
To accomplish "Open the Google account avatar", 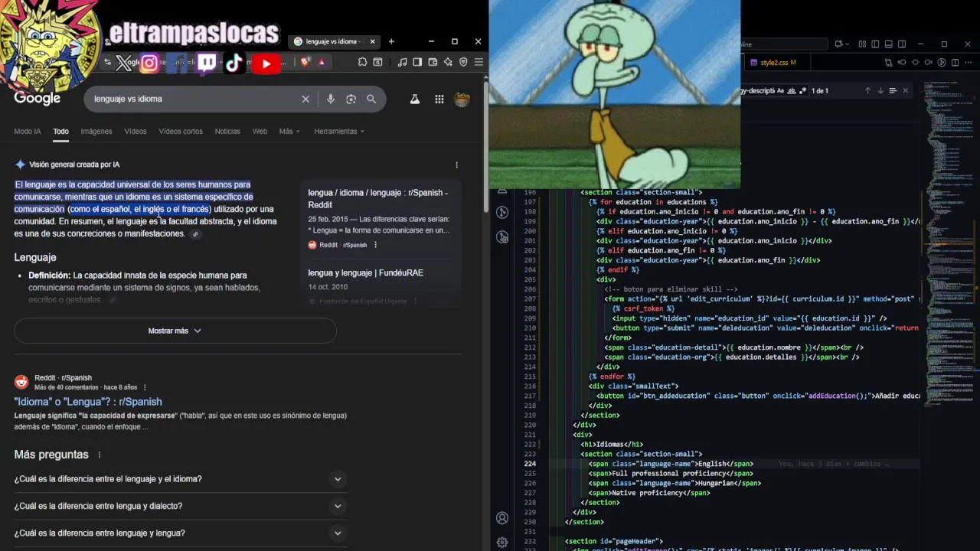I will click(x=462, y=99).
